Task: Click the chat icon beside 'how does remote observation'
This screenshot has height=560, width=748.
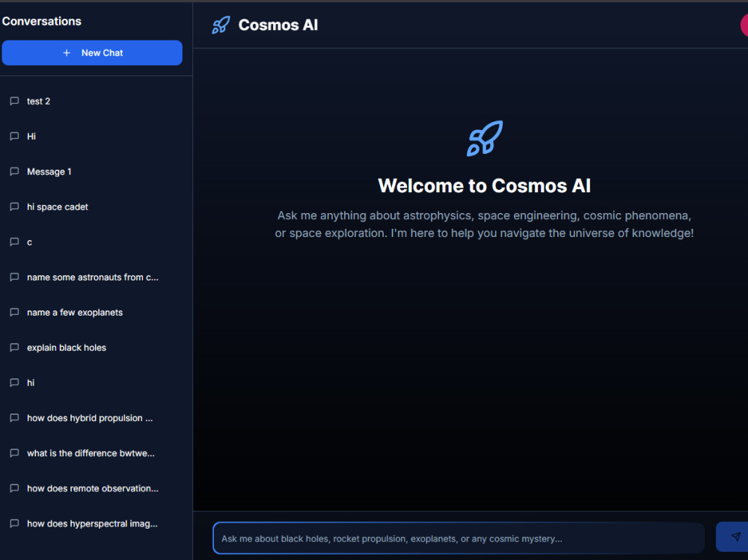Action: coord(14,488)
